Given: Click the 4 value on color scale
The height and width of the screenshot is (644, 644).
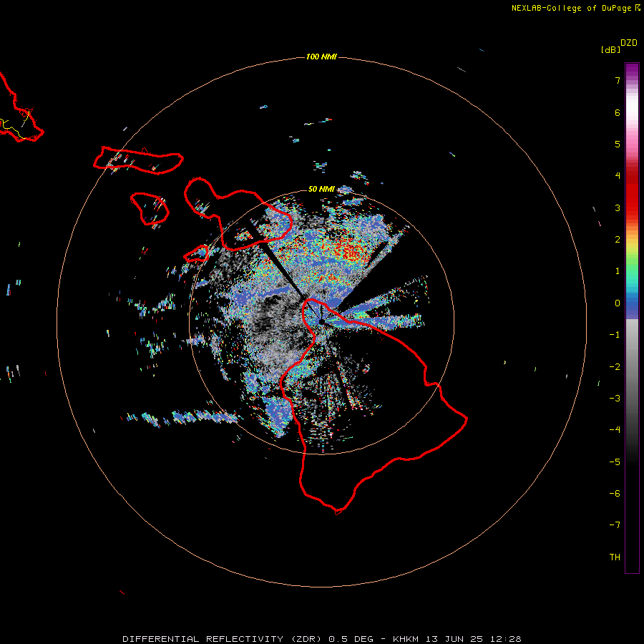Looking at the screenshot, I should tap(618, 176).
